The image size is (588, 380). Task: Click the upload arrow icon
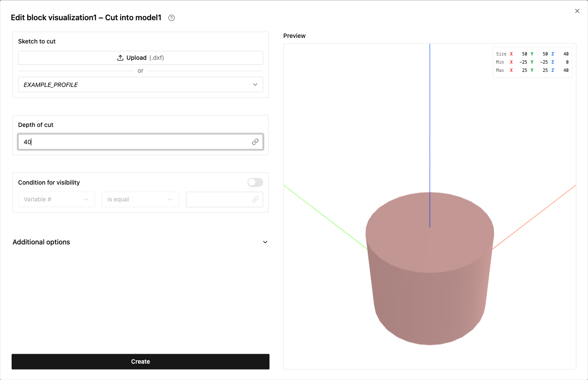point(120,58)
